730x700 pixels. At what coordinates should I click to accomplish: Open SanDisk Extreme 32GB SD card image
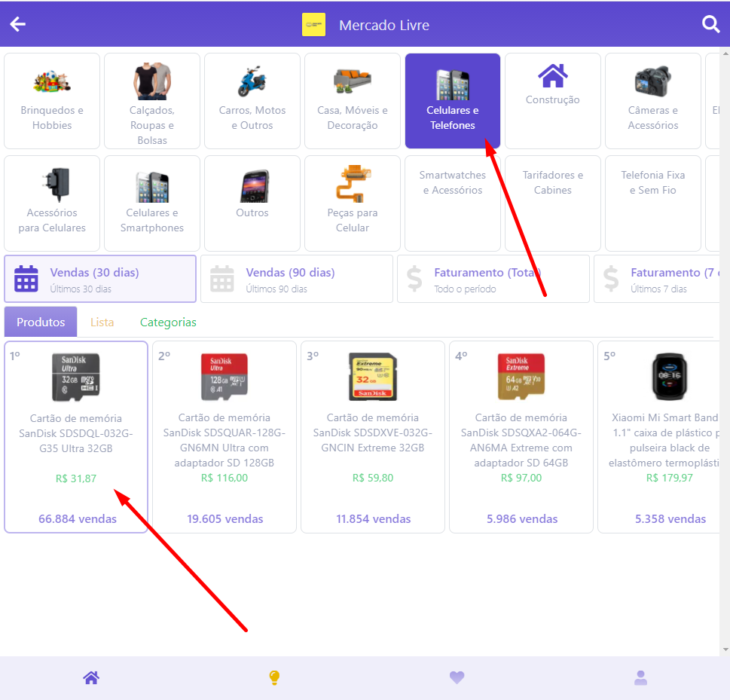tap(373, 377)
